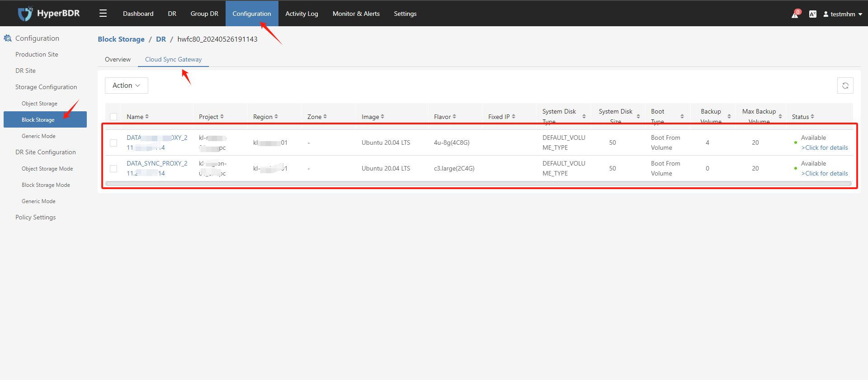This screenshot has width=868, height=380.
Task: Open the alerts bell notification icon
Action: [795, 14]
